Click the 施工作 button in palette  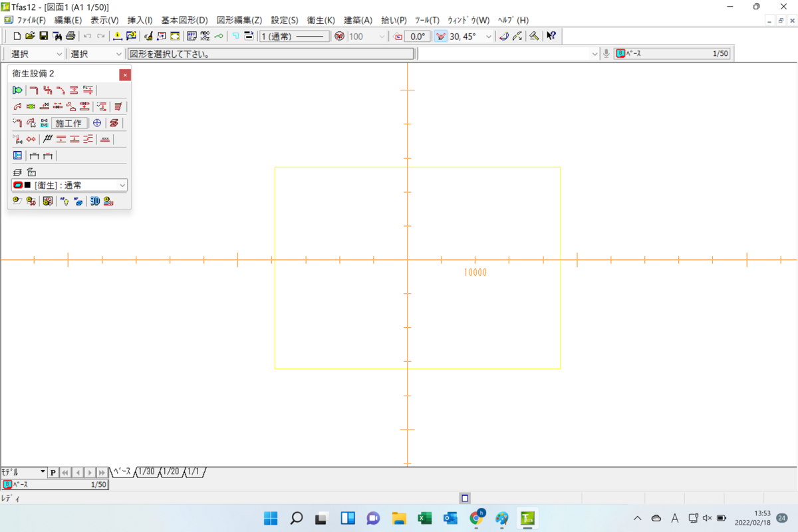pos(69,123)
